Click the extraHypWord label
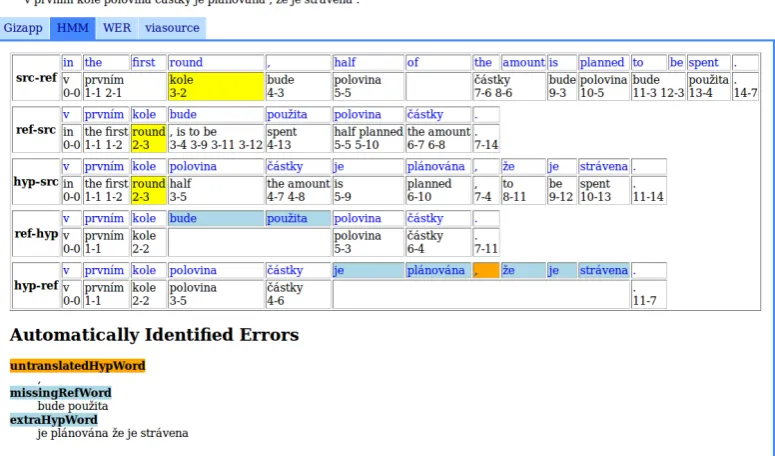The image size is (775, 456). (54, 420)
